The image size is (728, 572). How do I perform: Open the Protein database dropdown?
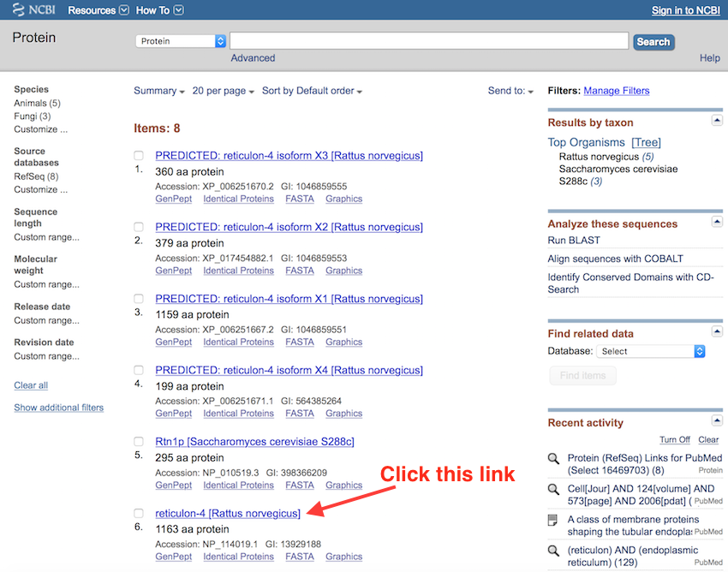click(x=181, y=41)
